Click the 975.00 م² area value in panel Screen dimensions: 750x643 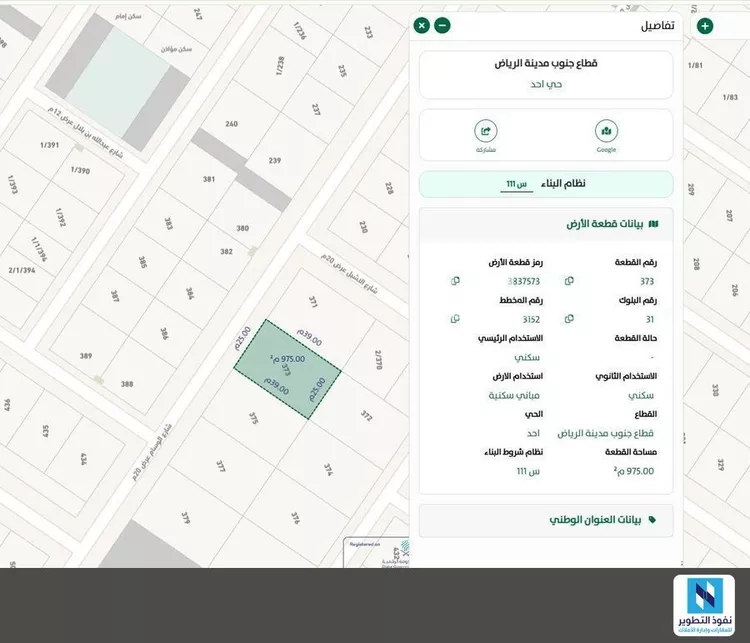click(634, 471)
